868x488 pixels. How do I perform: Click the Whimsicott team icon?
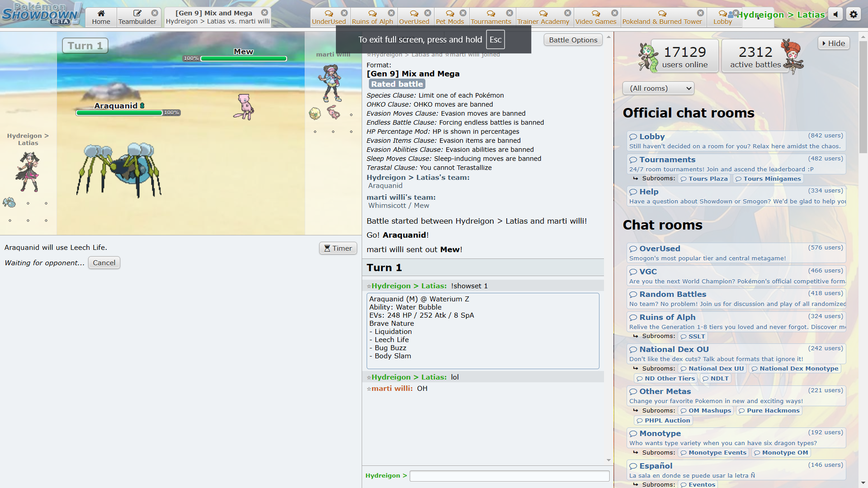tap(315, 113)
